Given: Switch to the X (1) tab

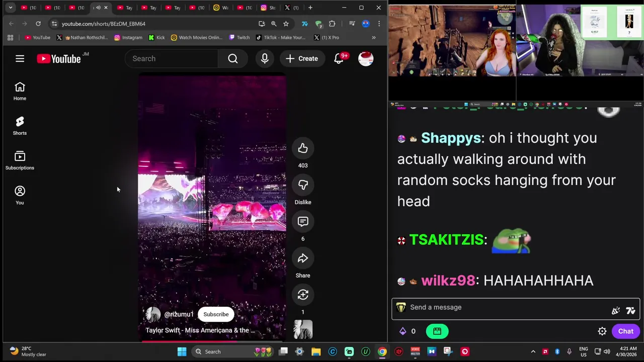Looking at the screenshot, I should [x=292, y=8].
